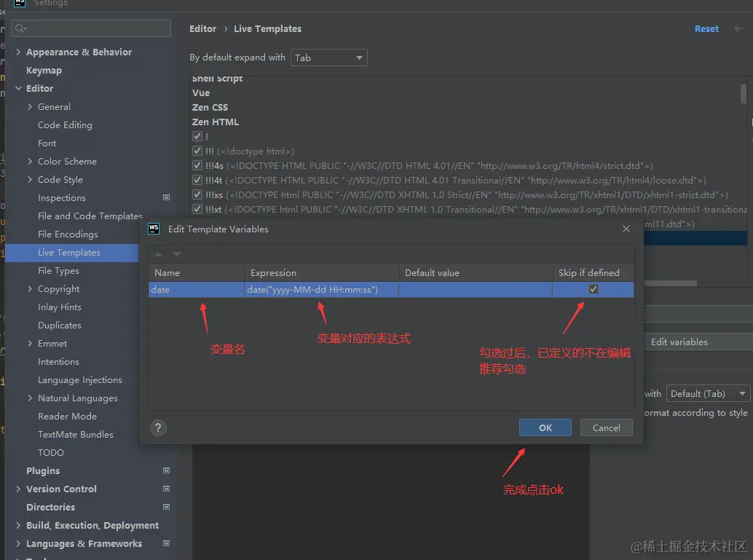This screenshot has height=560, width=753.
Task: Expand the Copyright node
Action: click(x=30, y=288)
